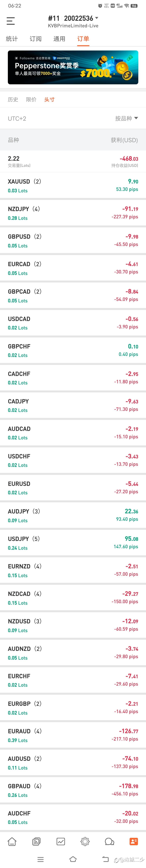Tap the XAUUSD (2) position row
This screenshot has width=146, height=868.
click(73, 186)
